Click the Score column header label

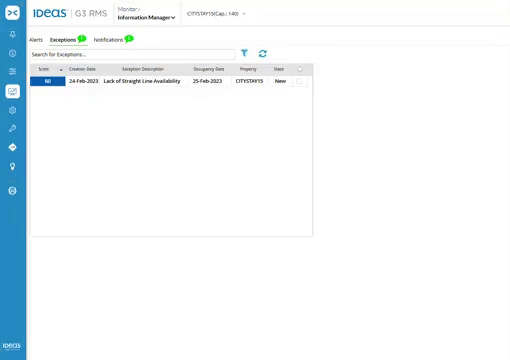click(x=44, y=69)
